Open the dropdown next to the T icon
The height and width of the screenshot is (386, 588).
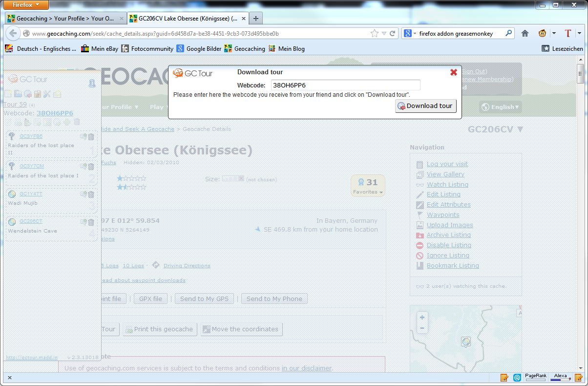pos(579,34)
